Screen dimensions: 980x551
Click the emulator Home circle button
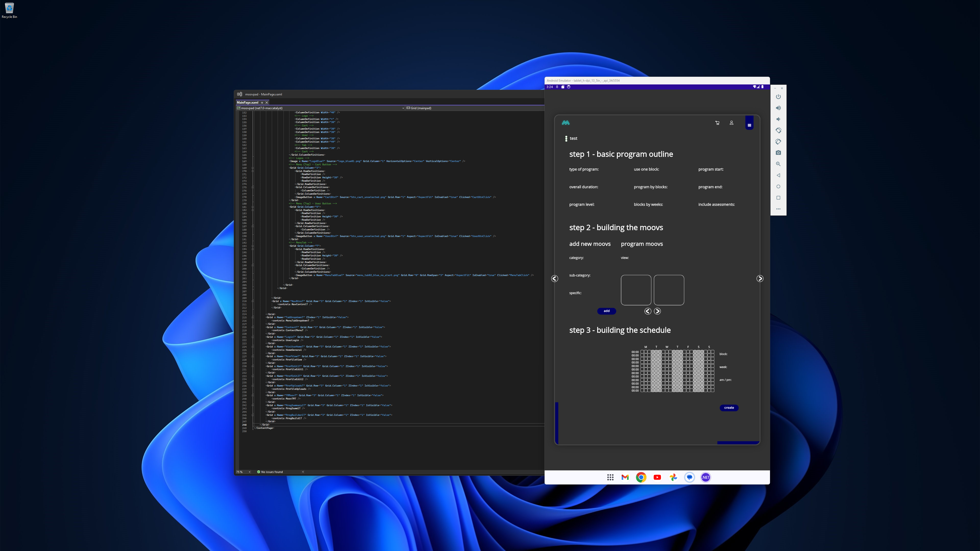pos(778,186)
